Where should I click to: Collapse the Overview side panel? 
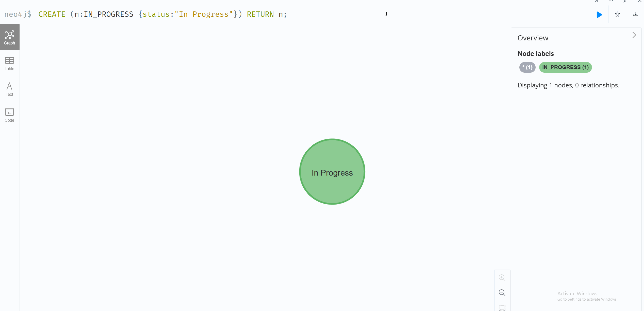click(634, 35)
